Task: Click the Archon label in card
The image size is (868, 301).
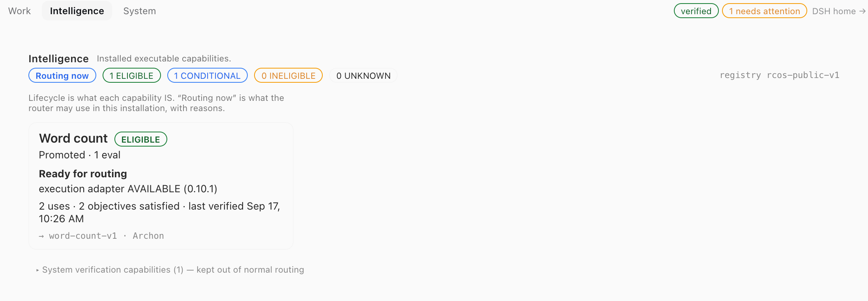Action: pos(148,236)
